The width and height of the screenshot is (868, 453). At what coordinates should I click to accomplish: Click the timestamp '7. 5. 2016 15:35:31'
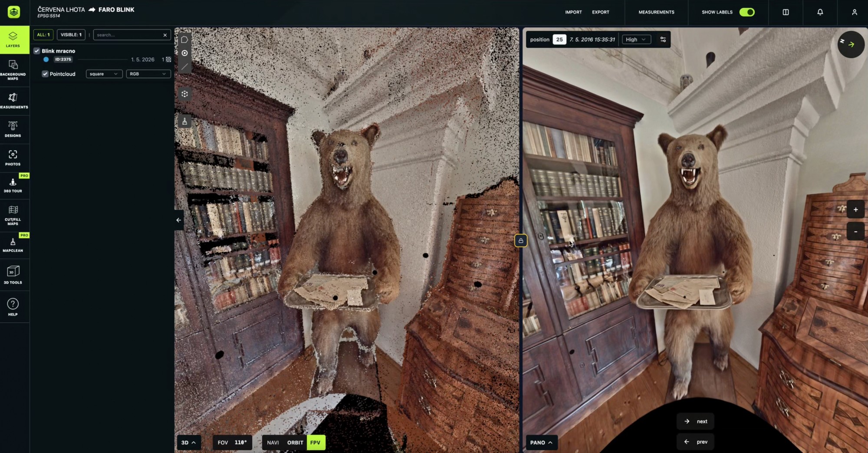[x=592, y=39]
